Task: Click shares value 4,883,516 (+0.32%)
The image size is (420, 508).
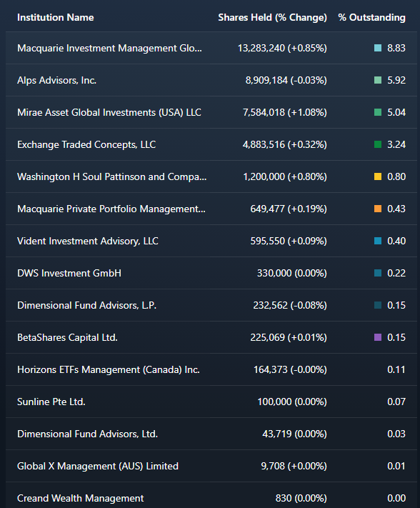Action: (x=285, y=144)
